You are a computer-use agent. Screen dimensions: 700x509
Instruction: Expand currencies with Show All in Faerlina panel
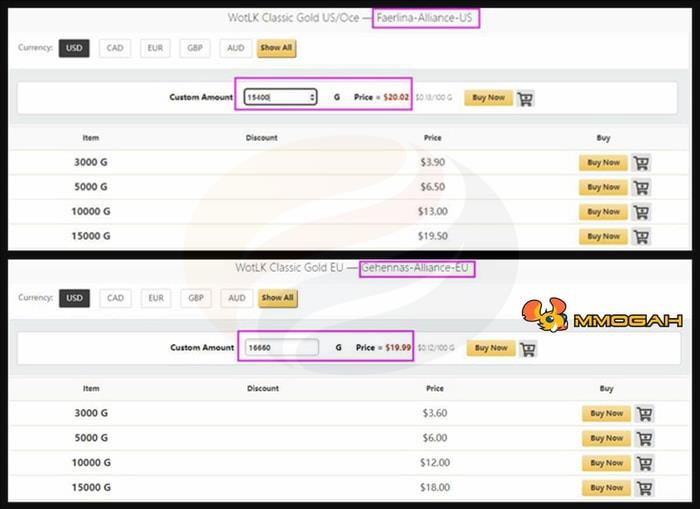tap(277, 47)
